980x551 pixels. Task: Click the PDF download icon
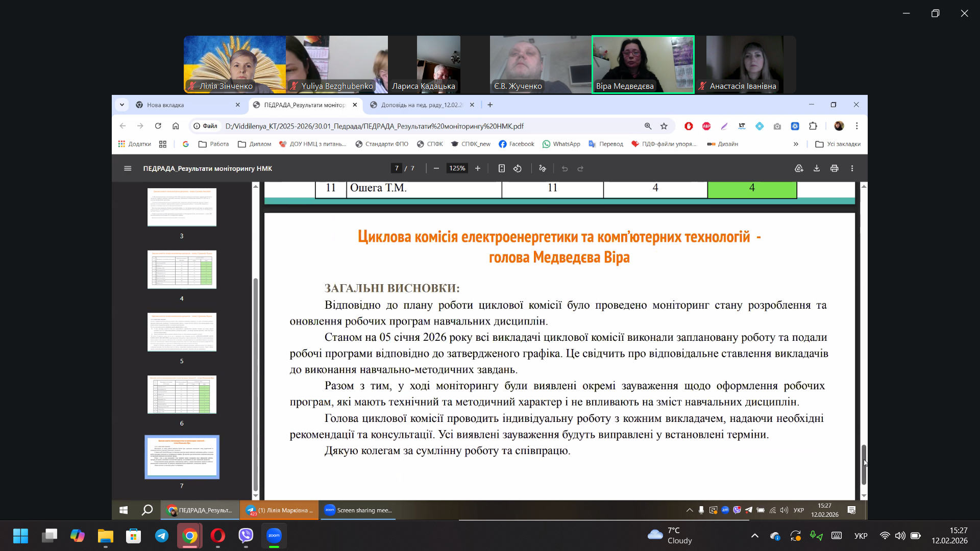(x=817, y=168)
